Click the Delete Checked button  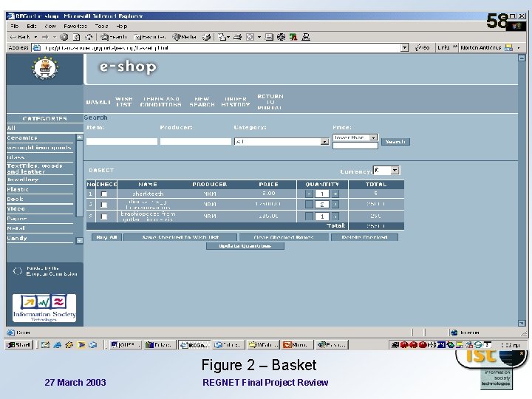click(x=364, y=237)
